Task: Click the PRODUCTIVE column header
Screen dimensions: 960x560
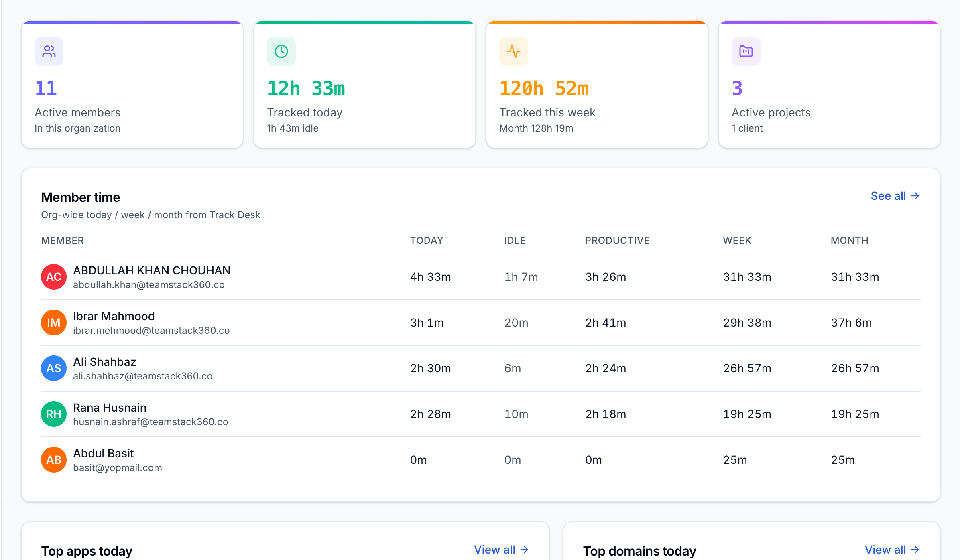Action: 617,240
